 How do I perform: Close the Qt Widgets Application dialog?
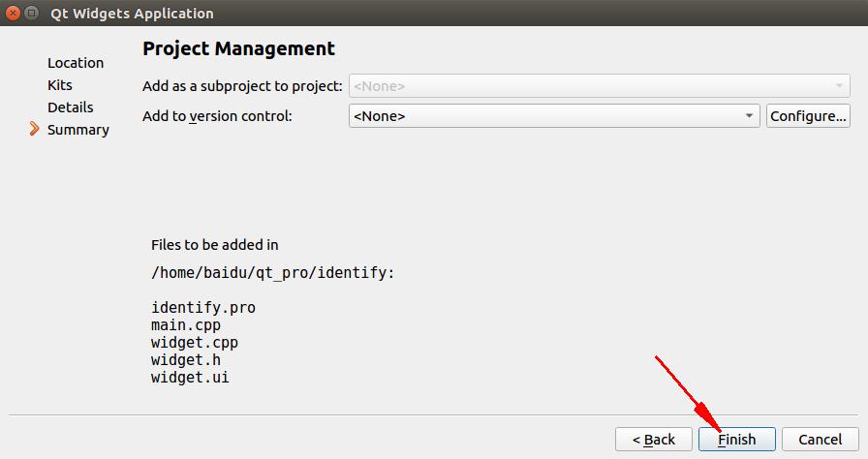coord(12,14)
